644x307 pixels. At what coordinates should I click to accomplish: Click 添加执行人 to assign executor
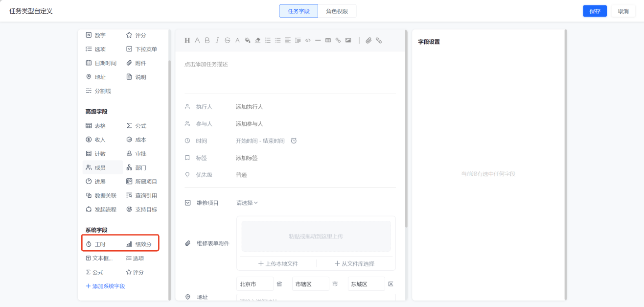[250, 107]
